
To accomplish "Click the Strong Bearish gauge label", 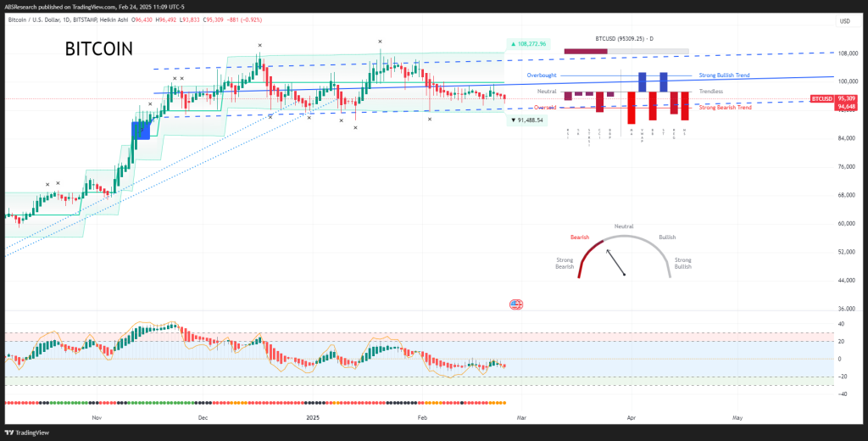I will pyautogui.click(x=565, y=263).
